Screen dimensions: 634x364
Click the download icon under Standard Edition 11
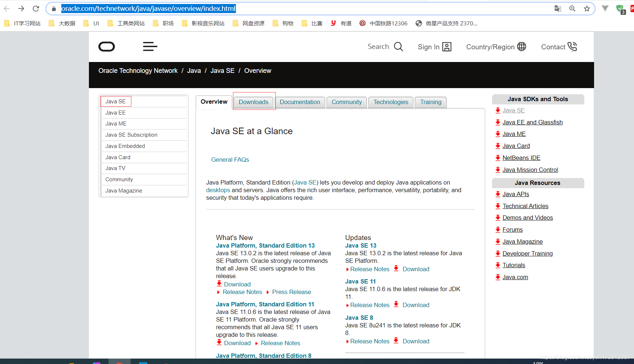click(219, 342)
